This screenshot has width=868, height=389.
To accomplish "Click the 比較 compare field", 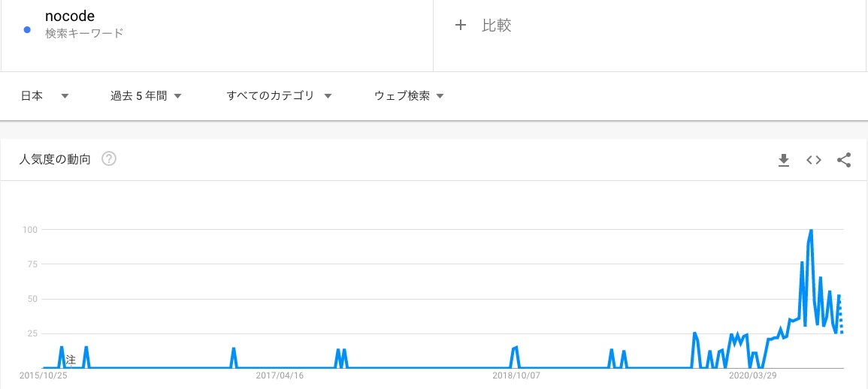I will [497, 26].
